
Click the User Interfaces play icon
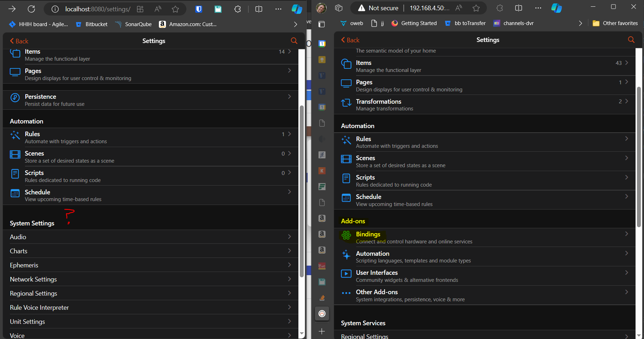click(x=346, y=274)
